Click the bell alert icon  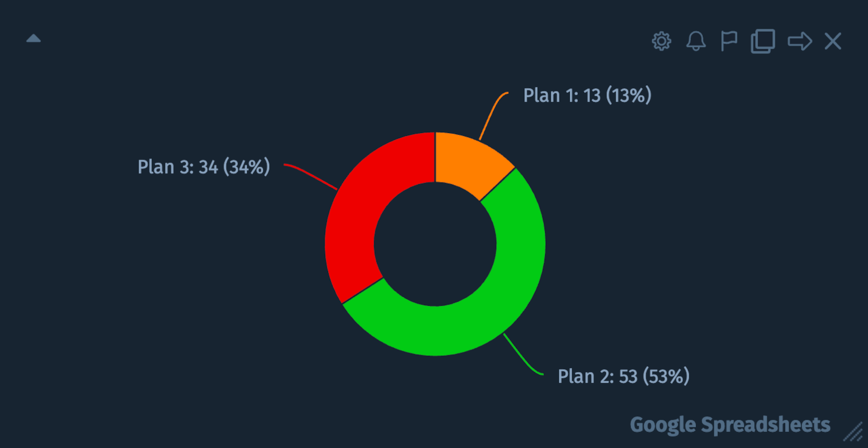click(x=696, y=41)
